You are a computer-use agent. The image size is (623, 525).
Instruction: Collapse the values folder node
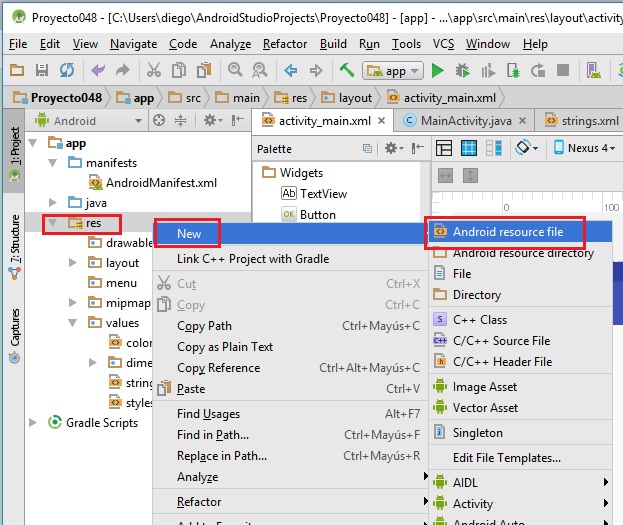pyautogui.click(x=73, y=323)
